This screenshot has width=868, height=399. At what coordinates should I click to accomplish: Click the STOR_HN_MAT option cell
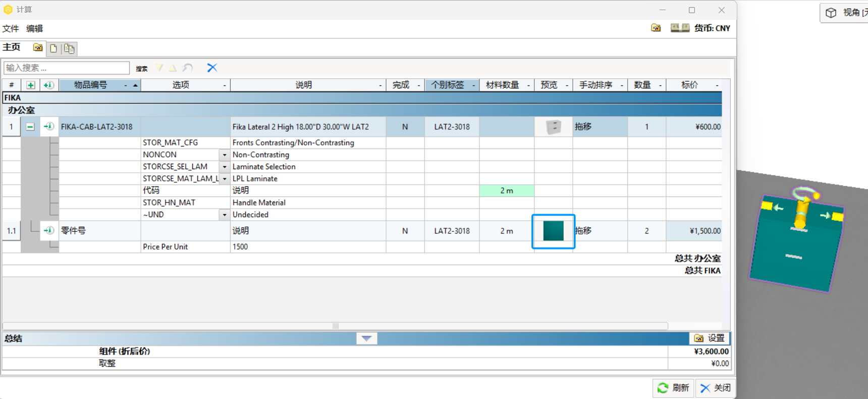[185, 203]
